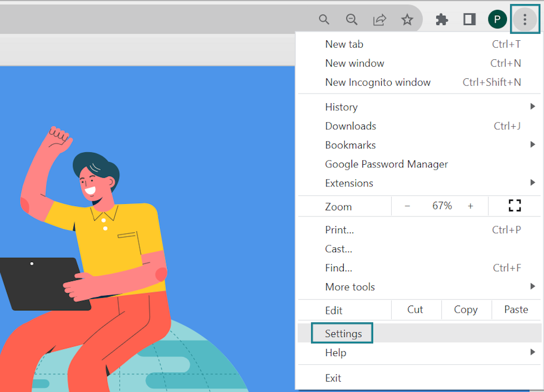
Task: Open Settings from the menu
Action: pos(343,334)
